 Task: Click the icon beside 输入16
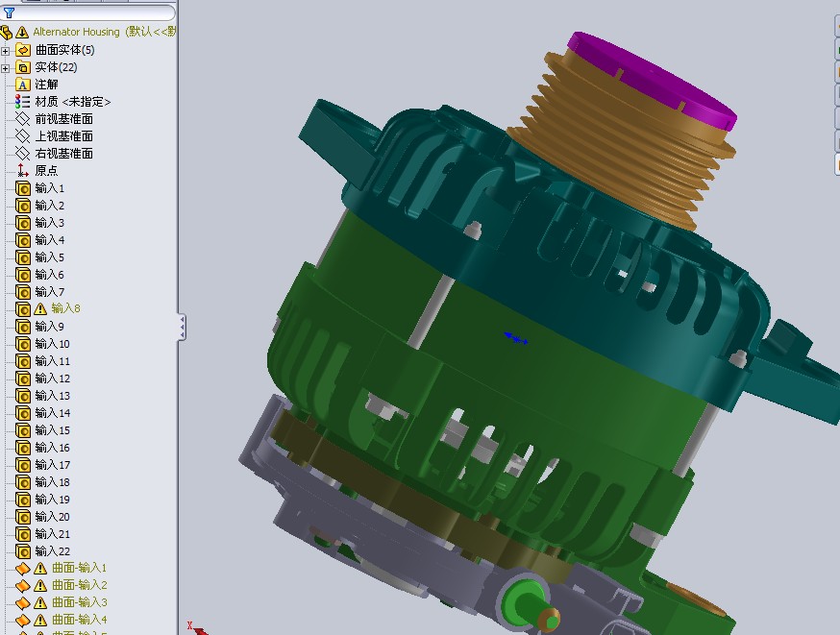click(23, 448)
